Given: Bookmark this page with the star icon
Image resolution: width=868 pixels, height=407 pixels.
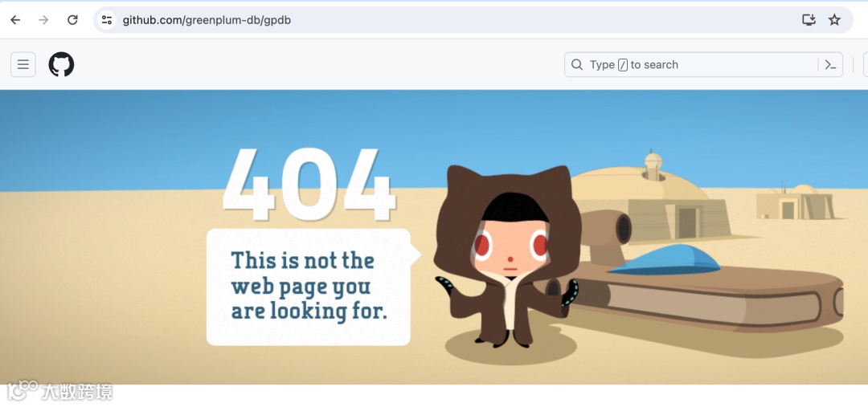Looking at the screenshot, I should (834, 20).
